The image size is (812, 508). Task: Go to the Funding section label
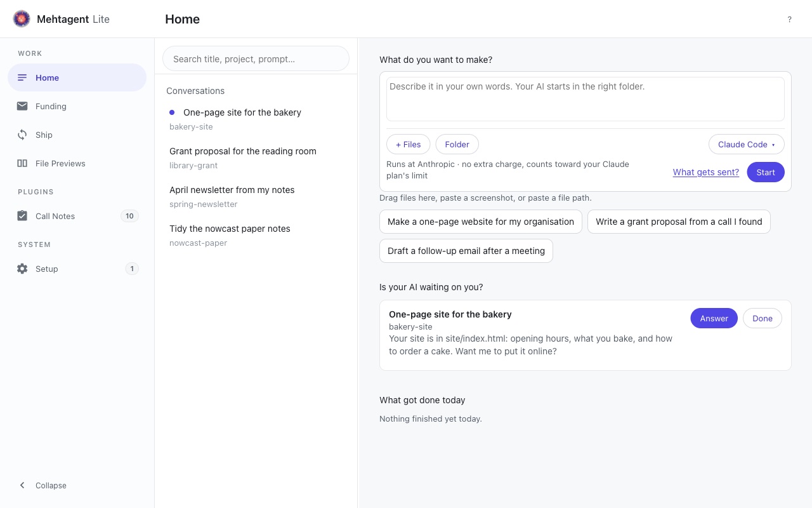(51, 106)
